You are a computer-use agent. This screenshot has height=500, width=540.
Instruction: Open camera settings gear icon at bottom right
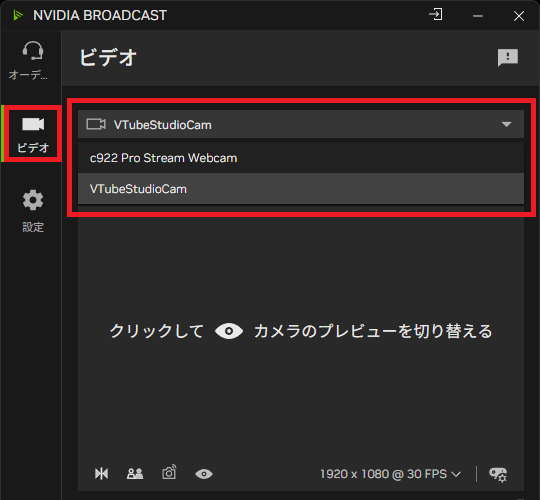498,474
